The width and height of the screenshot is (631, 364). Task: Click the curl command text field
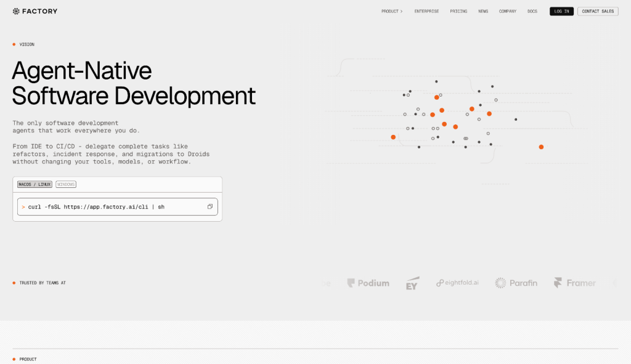[118, 207]
